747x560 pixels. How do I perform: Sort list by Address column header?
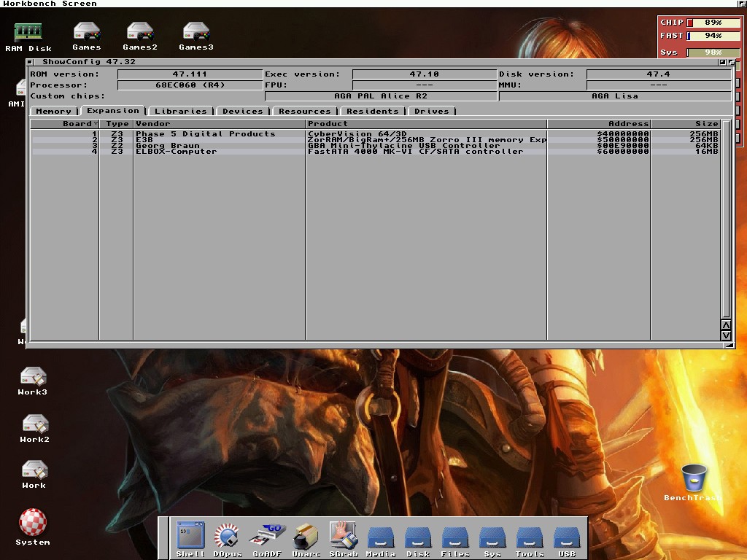point(600,124)
